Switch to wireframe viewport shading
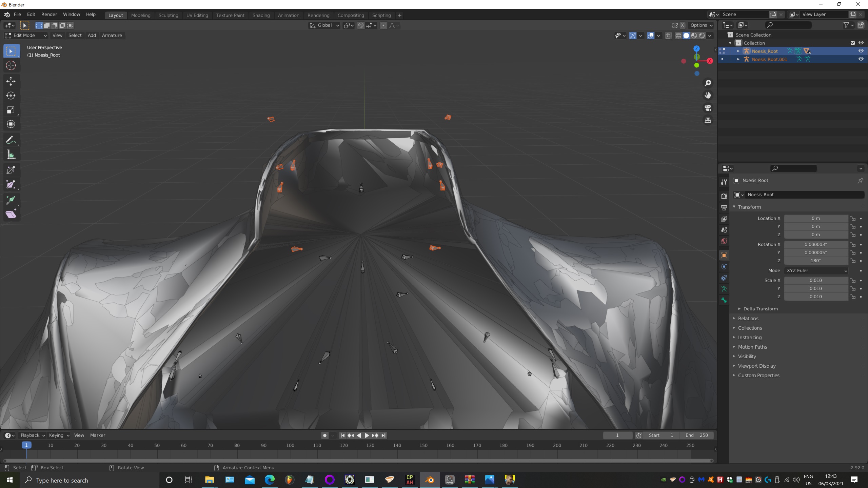 click(678, 36)
